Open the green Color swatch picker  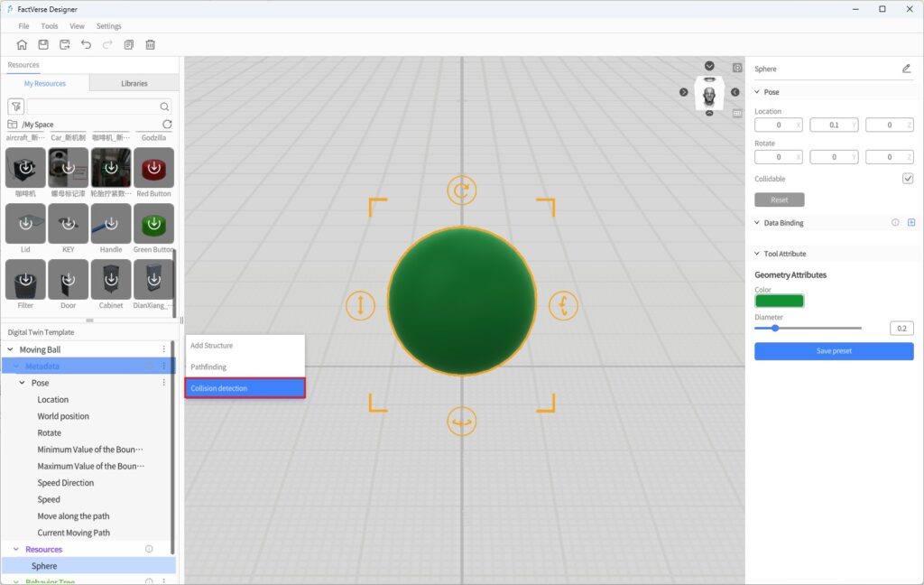(x=779, y=301)
